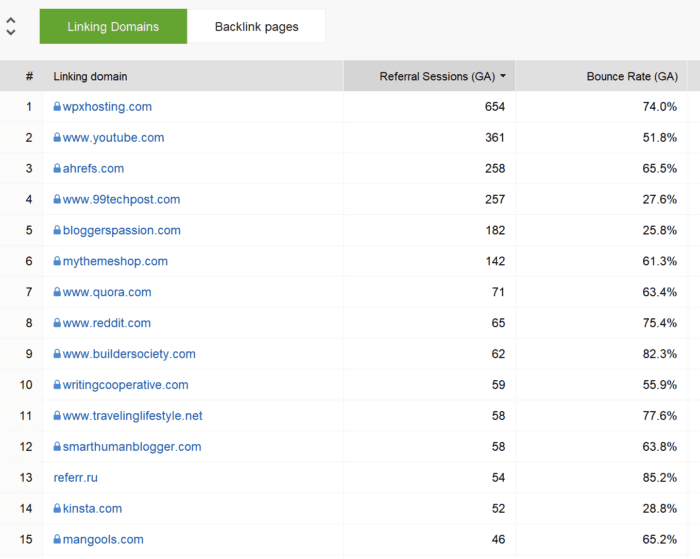700x559 pixels.
Task: Select the 361 sessions value for youtube
Action: [x=495, y=138]
